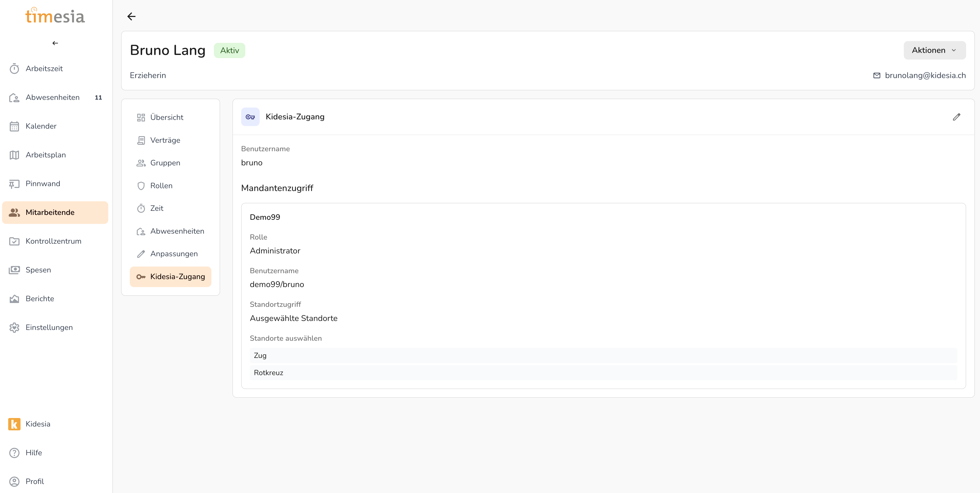Open the Rollen tab

(161, 186)
